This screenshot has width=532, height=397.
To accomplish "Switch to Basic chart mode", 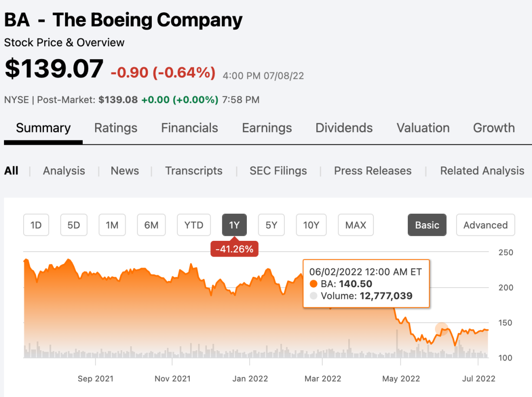I will [x=427, y=225].
